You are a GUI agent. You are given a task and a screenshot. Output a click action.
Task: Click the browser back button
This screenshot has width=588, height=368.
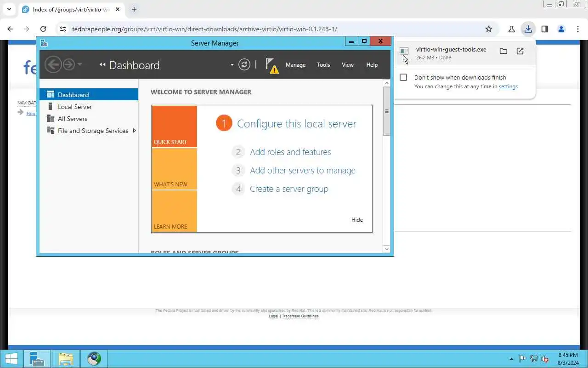click(10, 29)
